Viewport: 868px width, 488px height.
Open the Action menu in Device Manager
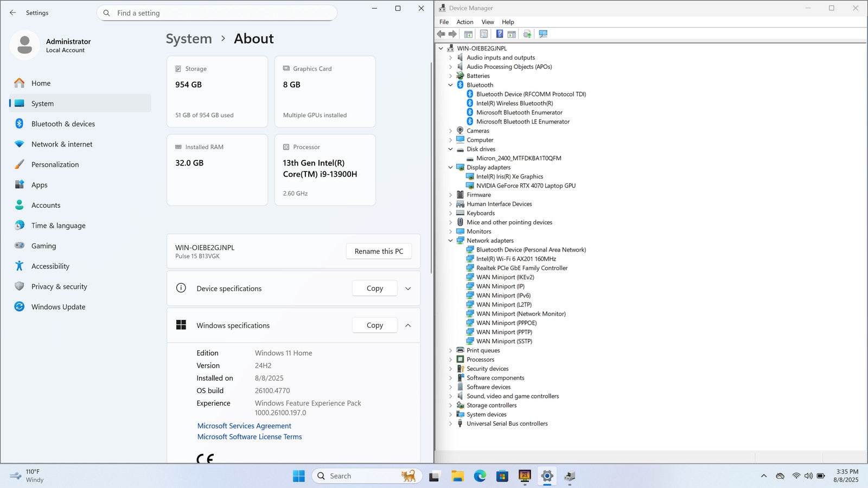[464, 22]
